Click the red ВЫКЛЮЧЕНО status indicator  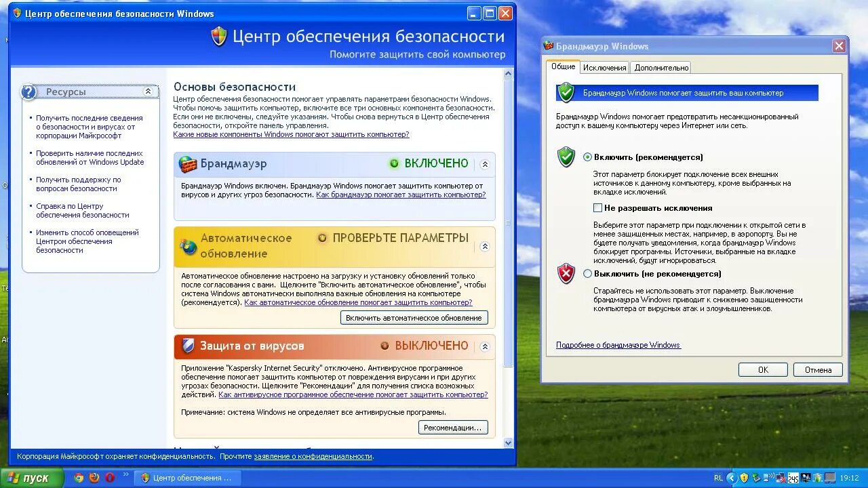(384, 346)
